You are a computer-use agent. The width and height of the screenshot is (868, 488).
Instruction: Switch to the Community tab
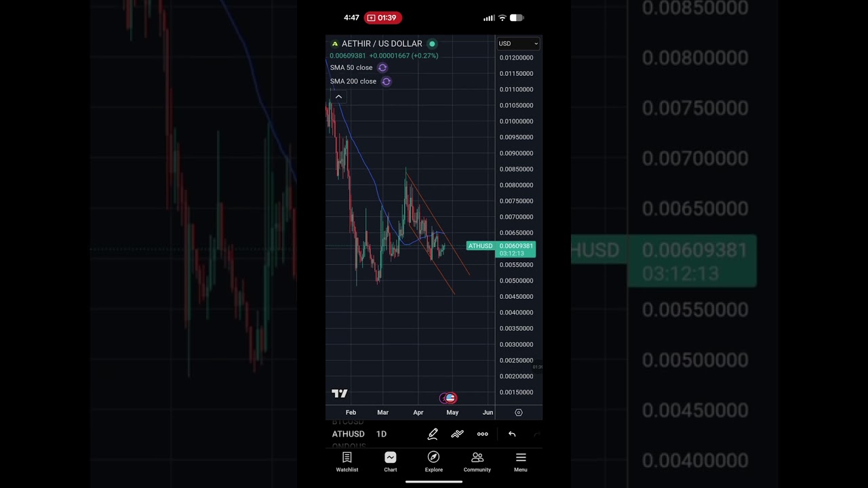click(x=477, y=462)
